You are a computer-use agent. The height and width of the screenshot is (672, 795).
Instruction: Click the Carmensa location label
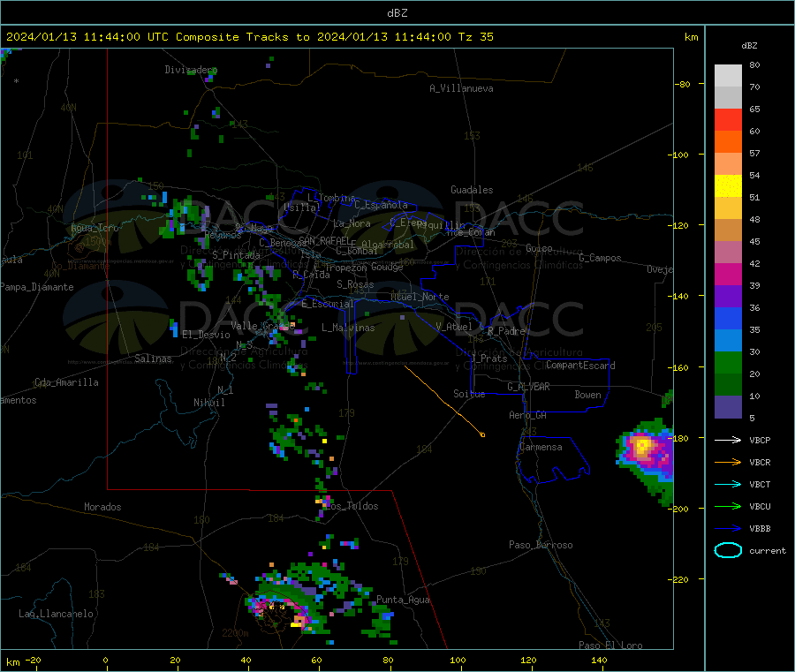[x=541, y=447]
